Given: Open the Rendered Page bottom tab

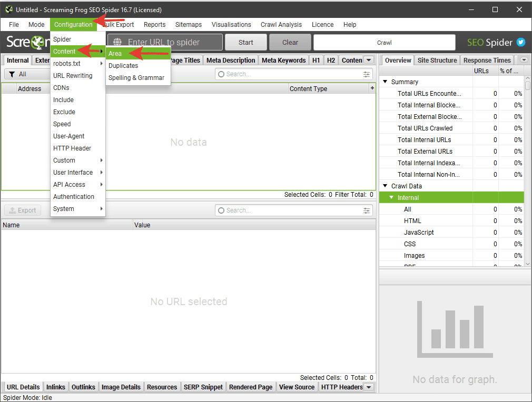Looking at the screenshot, I should pyautogui.click(x=250, y=387).
